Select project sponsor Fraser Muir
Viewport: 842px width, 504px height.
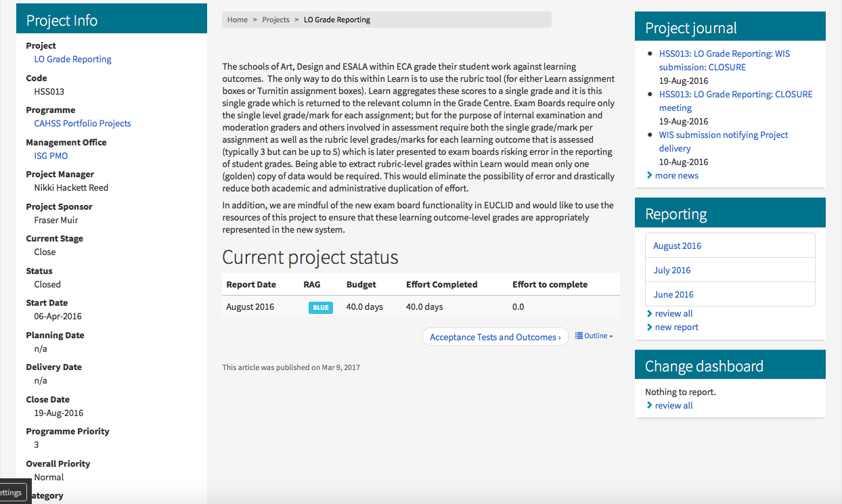point(55,220)
